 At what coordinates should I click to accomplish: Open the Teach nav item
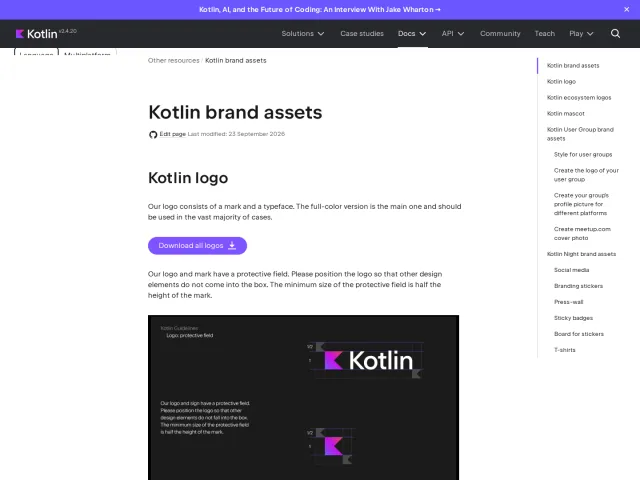coord(544,33)
